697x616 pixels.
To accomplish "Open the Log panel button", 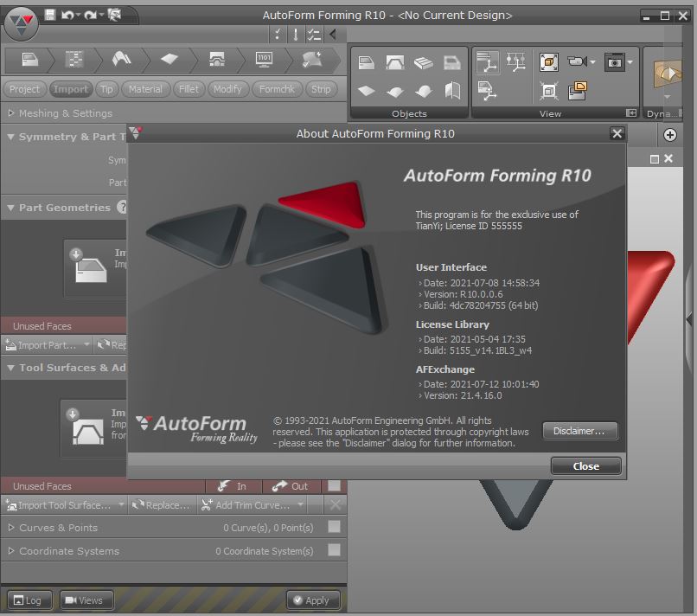I will (x=29, y=600).
